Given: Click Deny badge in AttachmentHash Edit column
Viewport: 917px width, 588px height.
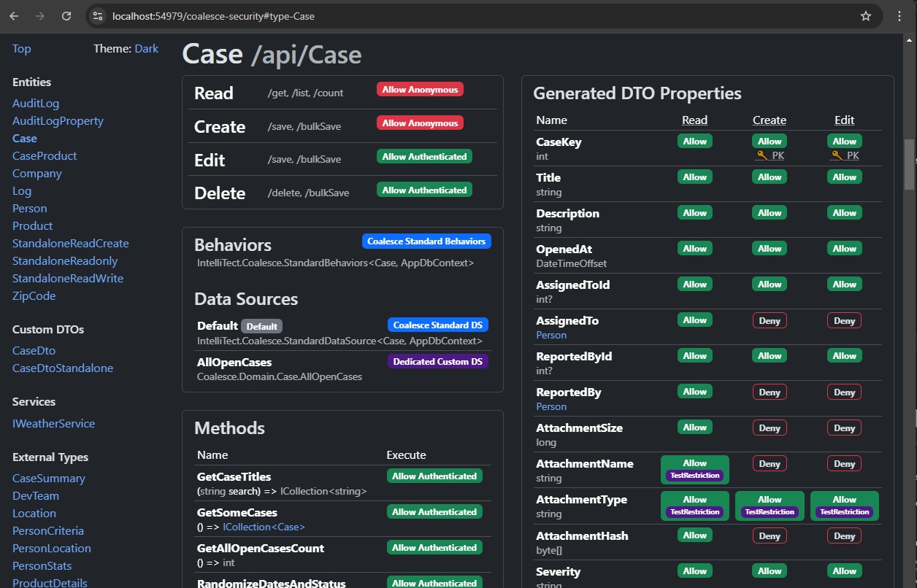Looking at the screenshot, I should pos(845,535).
